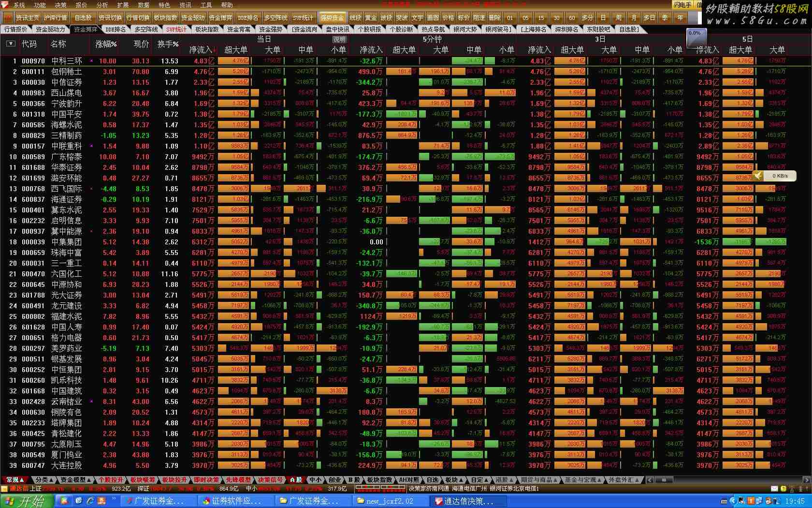Viewport: 812px width, 508px height.
Task: Open the 资讯主页 toolbar button
Action: pos(27,17)
